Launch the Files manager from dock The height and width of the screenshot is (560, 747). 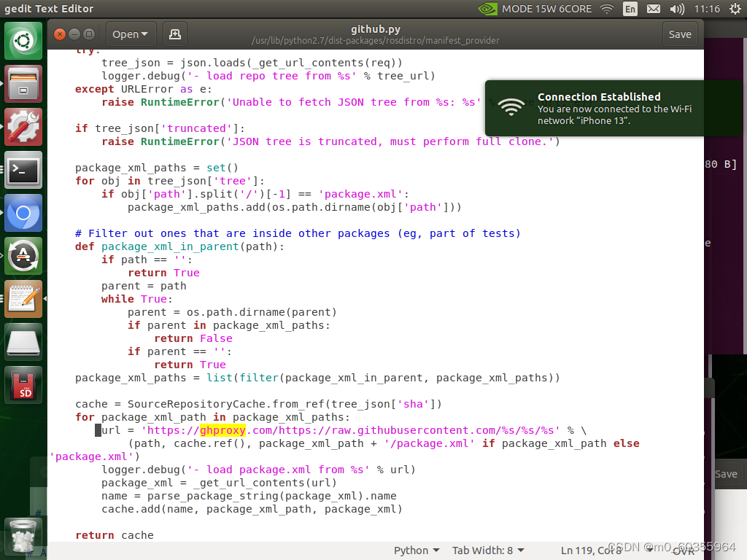click(23, 84)
